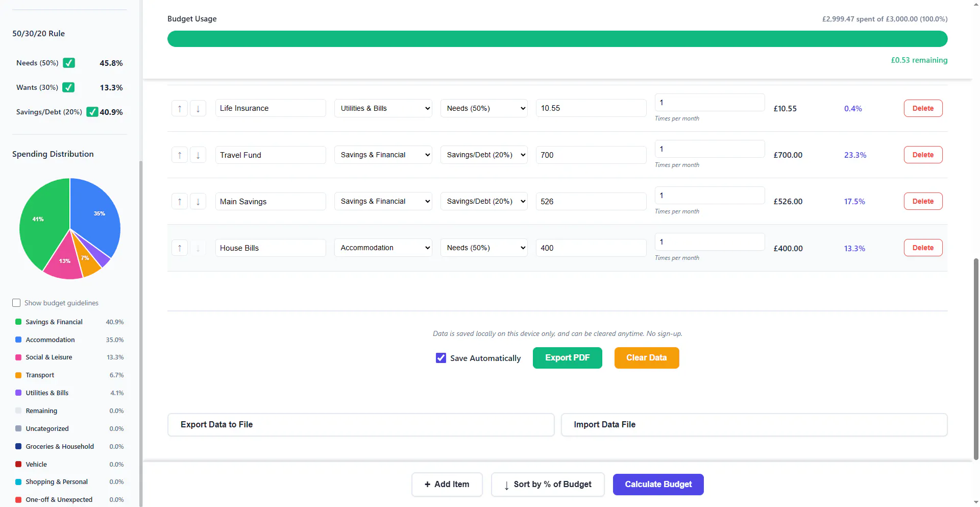Click times per month field for House Bills

710,242
